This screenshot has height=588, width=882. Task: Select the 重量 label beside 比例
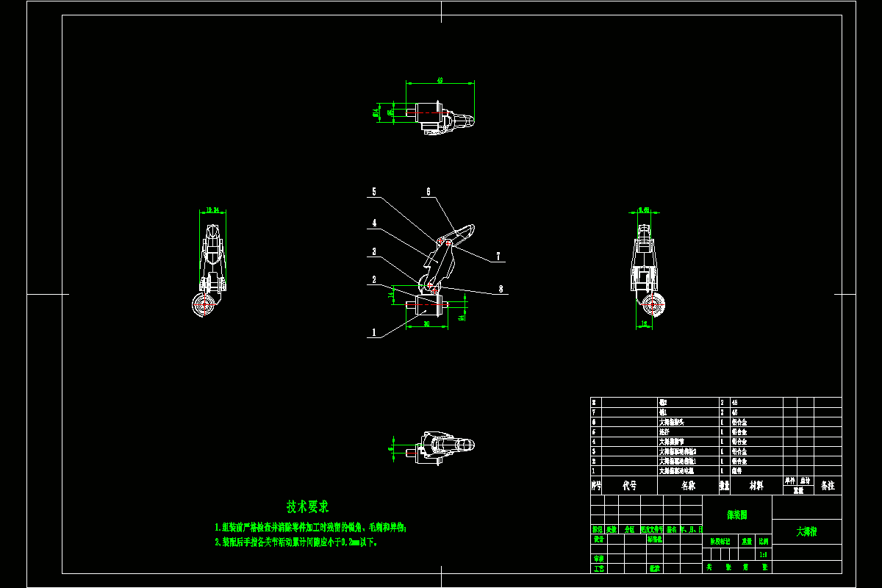pyautogui.click(x=747, y=542)
